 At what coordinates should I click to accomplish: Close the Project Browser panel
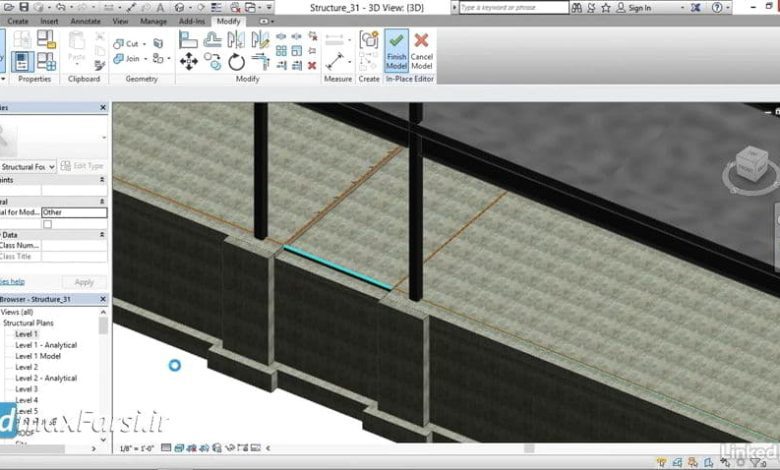pos(103,299)
